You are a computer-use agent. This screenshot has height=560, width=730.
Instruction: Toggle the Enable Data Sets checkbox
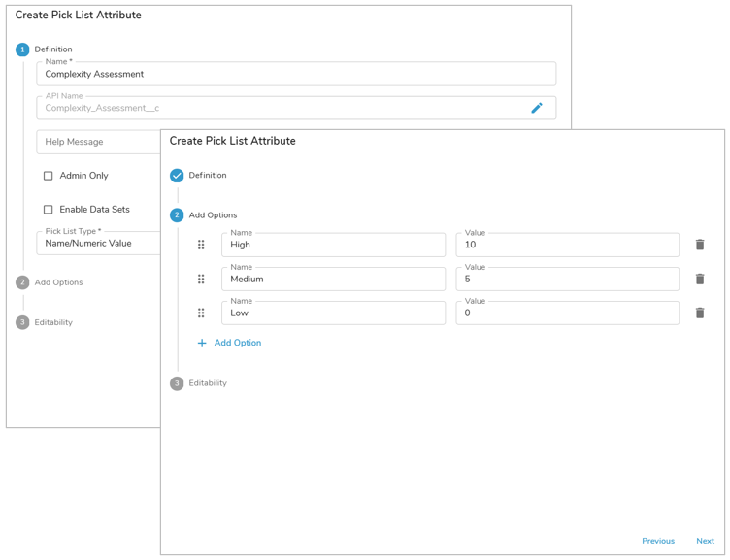pos(48,210)
